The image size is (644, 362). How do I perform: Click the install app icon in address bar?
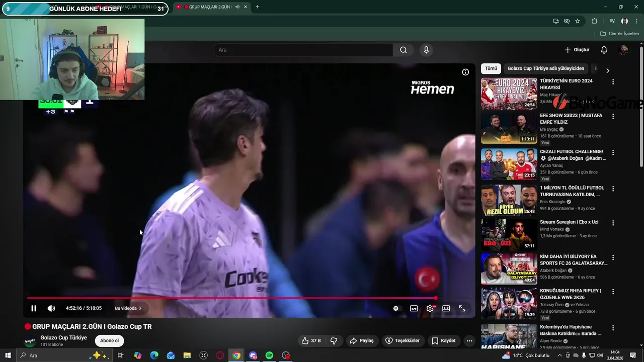pos(556,21)
